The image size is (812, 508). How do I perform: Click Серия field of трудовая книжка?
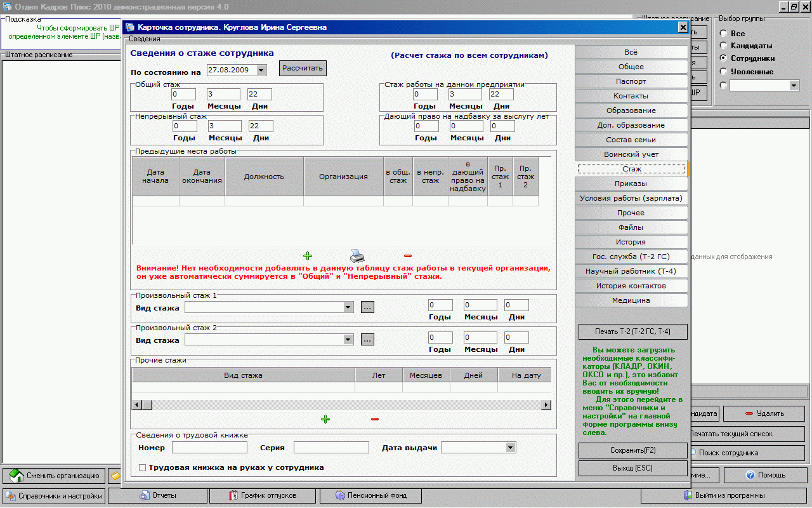331,448
